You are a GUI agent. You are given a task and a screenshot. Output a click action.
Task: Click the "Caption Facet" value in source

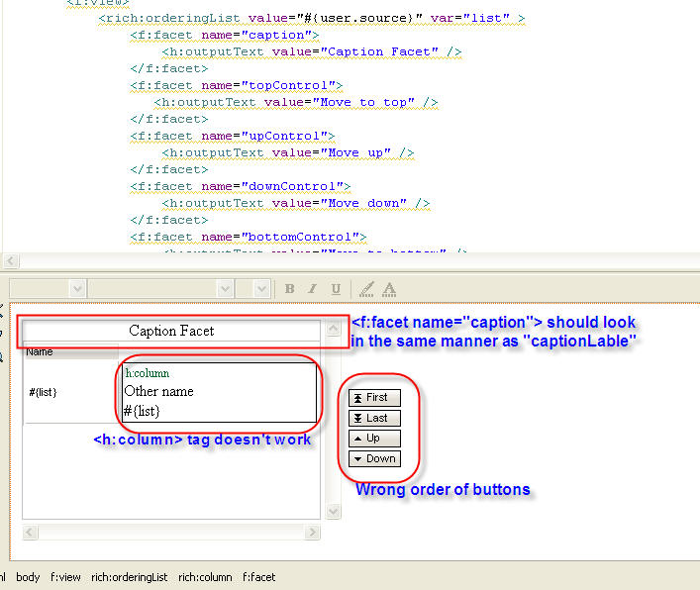tap(382, 51)
